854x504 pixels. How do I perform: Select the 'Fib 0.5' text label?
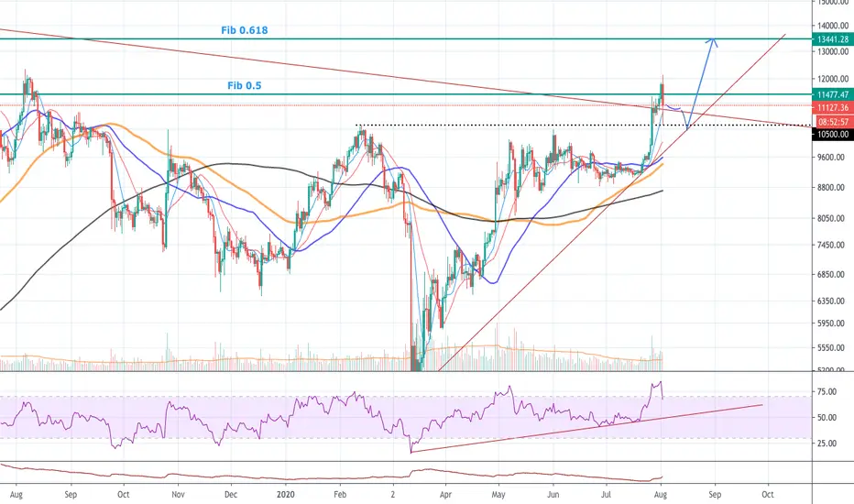(x=245, y=85)
